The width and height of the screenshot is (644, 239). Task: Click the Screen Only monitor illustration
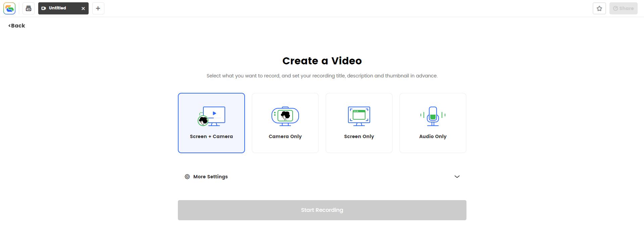point(359,116)
